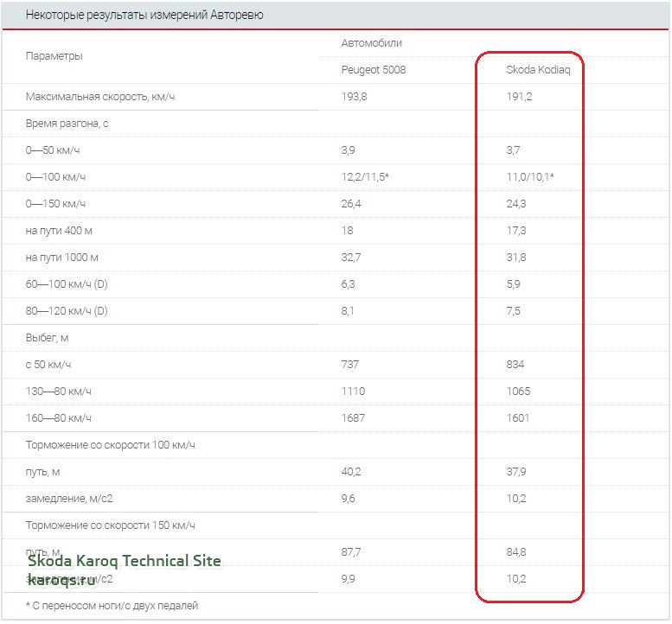Select the cell '11,0/10,1*'
This screenshot has width=672, height=624.
[x=530, y=177]
